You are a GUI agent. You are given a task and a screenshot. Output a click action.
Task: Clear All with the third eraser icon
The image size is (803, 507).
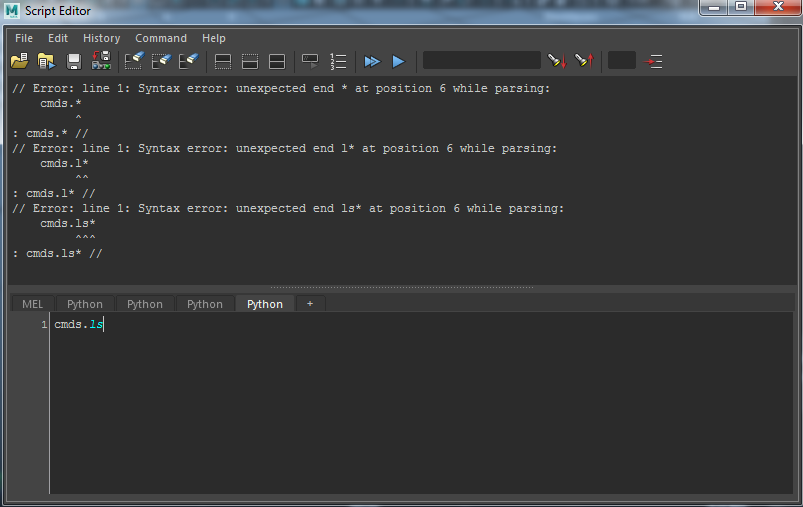[188, 61]
